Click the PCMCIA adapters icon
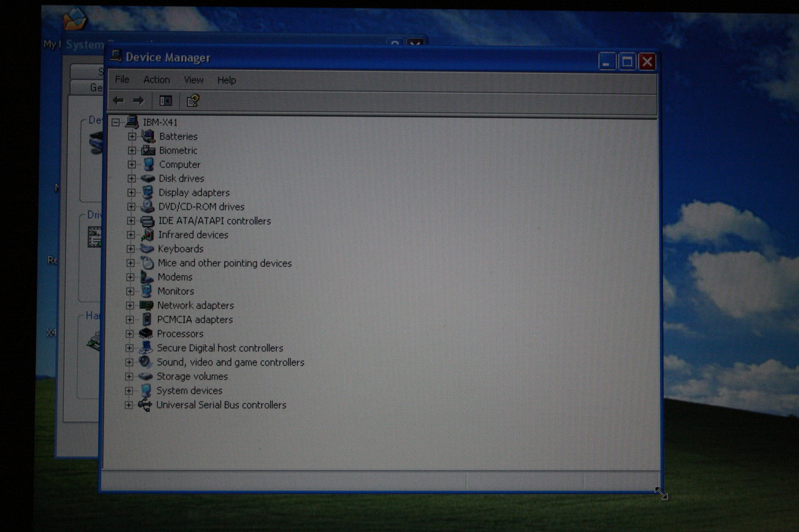799x532 pixels. point(147,319)
